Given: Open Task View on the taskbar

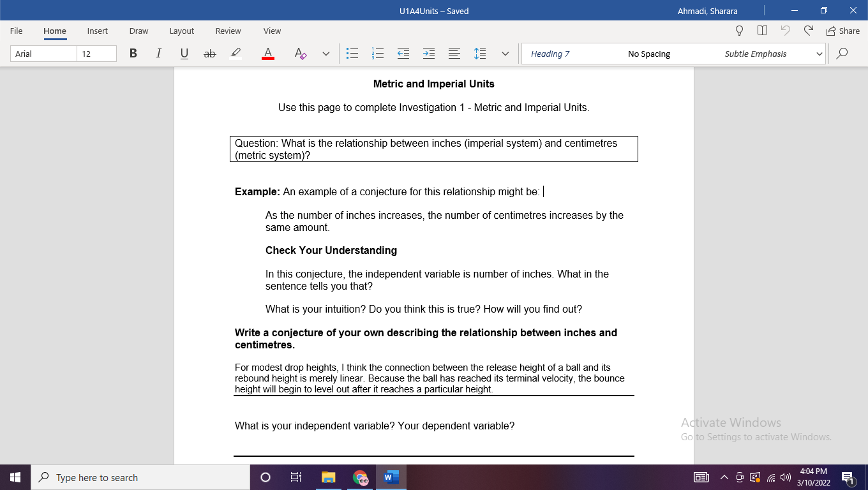Looking at the screenshot, I should [x=296, y=477].
